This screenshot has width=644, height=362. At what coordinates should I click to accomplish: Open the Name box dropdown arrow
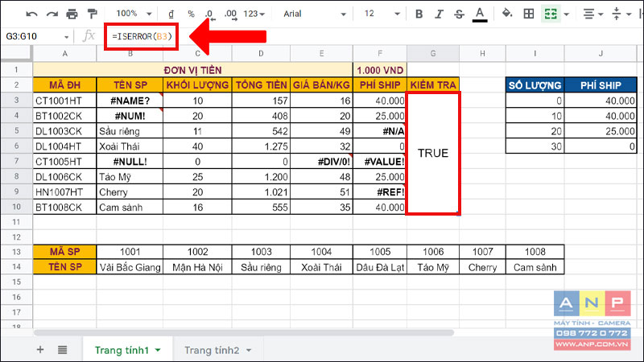pos(66,37)
